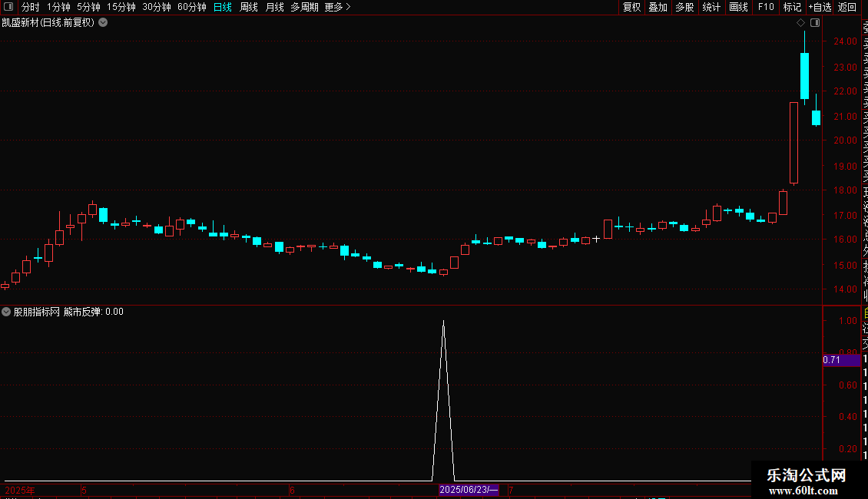Viewport: 868px width, 499px height.
Task: Select the 60分钟 period
Action: point(192,7)
